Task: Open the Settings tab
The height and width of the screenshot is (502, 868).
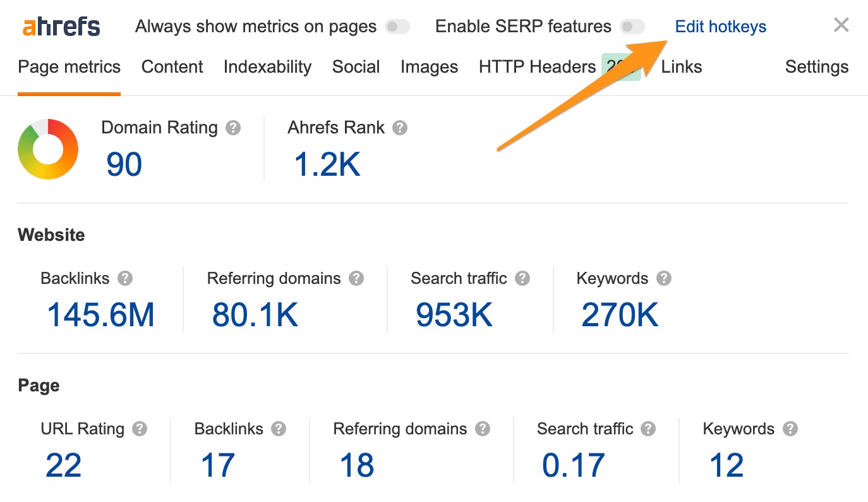Action: [x=816, y=67]
